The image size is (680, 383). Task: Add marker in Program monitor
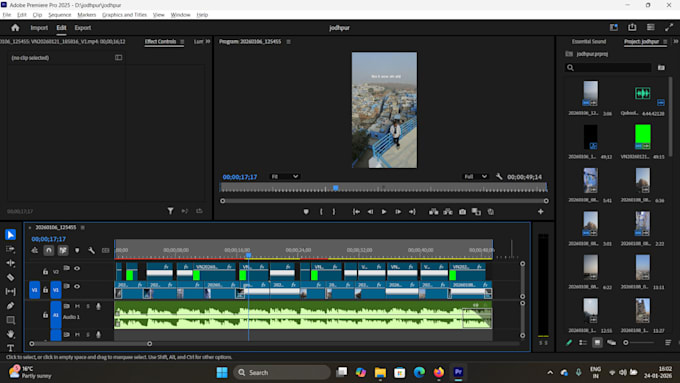pos(306,212)
